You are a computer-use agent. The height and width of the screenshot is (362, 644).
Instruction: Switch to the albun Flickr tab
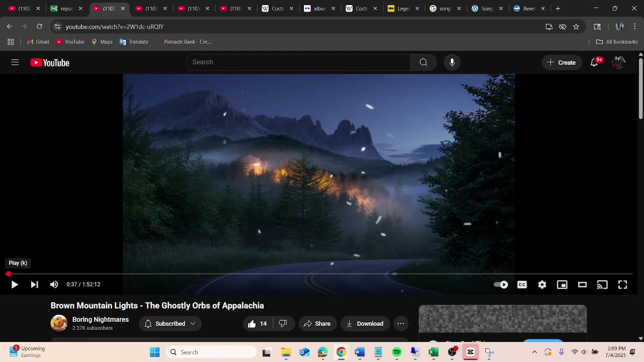coord(320,9)
